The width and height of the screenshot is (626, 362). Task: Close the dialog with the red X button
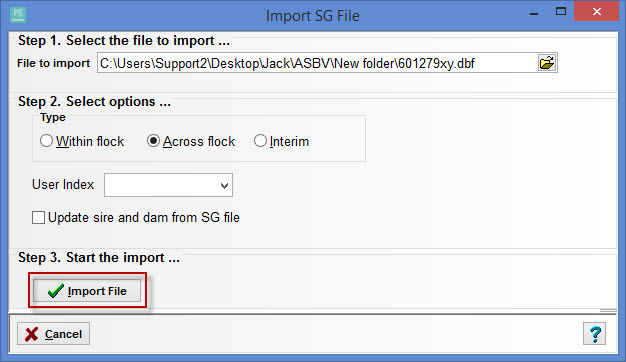click(x=596, y=12)
